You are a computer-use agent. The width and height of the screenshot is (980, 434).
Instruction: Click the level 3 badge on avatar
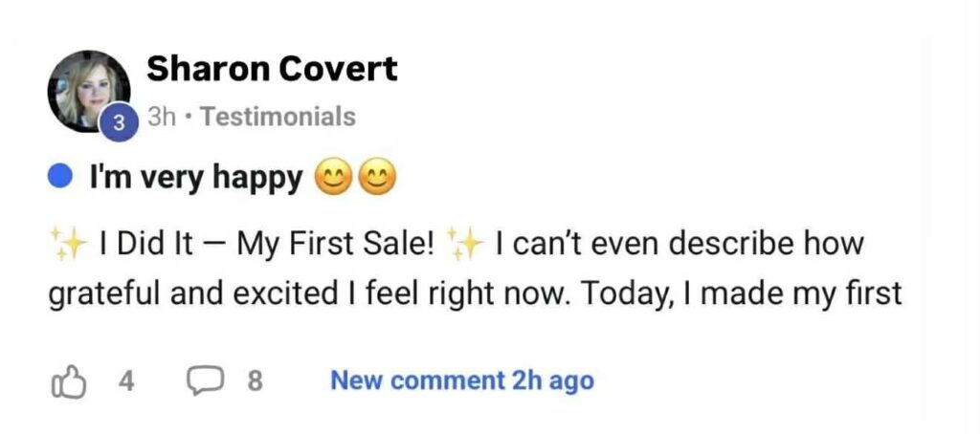click(118, 123)
